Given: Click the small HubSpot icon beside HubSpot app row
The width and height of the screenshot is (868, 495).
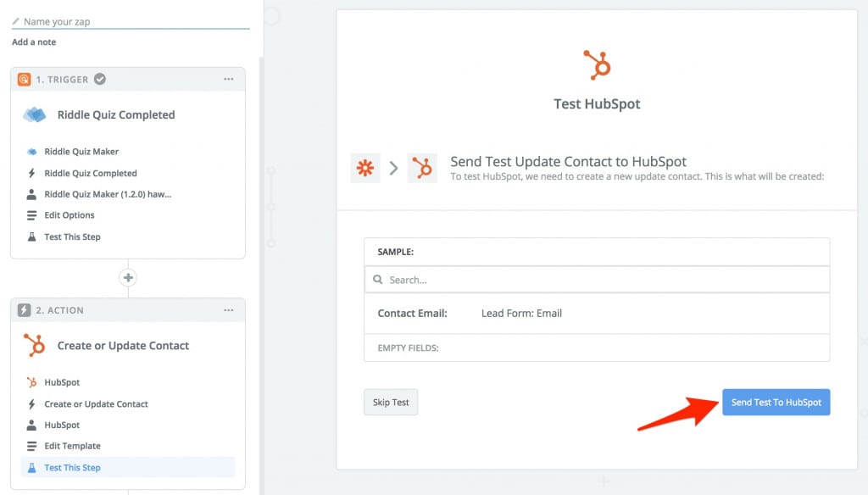Looking at the screenshot, I should [x=31, y=382].
